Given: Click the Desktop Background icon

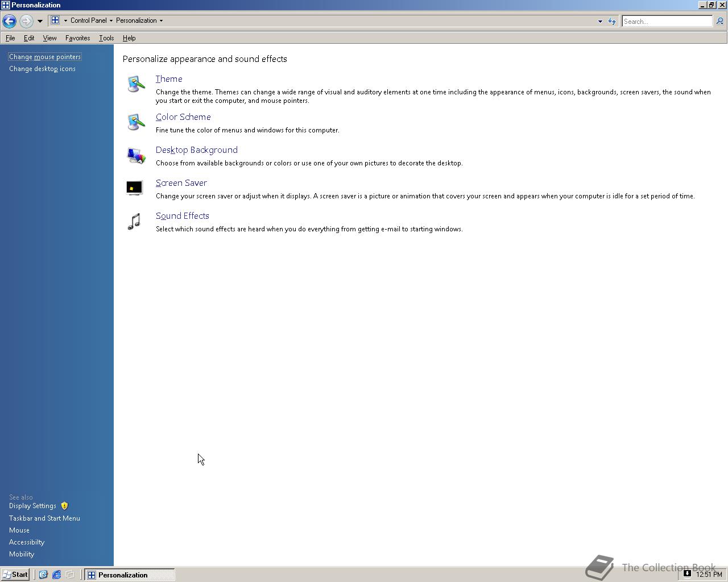Looking at the screenshot, I should coord(135,155).
